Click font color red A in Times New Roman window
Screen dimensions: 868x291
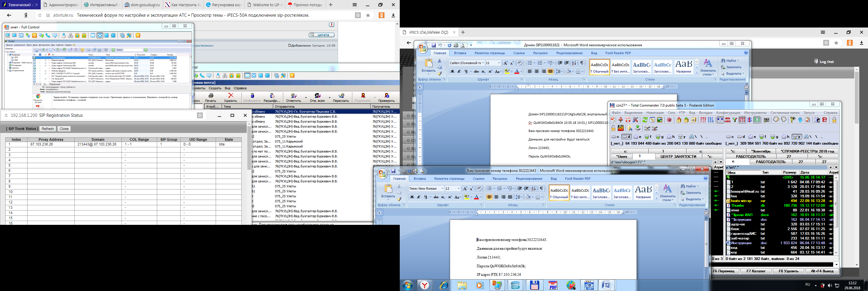click(476, 197)
